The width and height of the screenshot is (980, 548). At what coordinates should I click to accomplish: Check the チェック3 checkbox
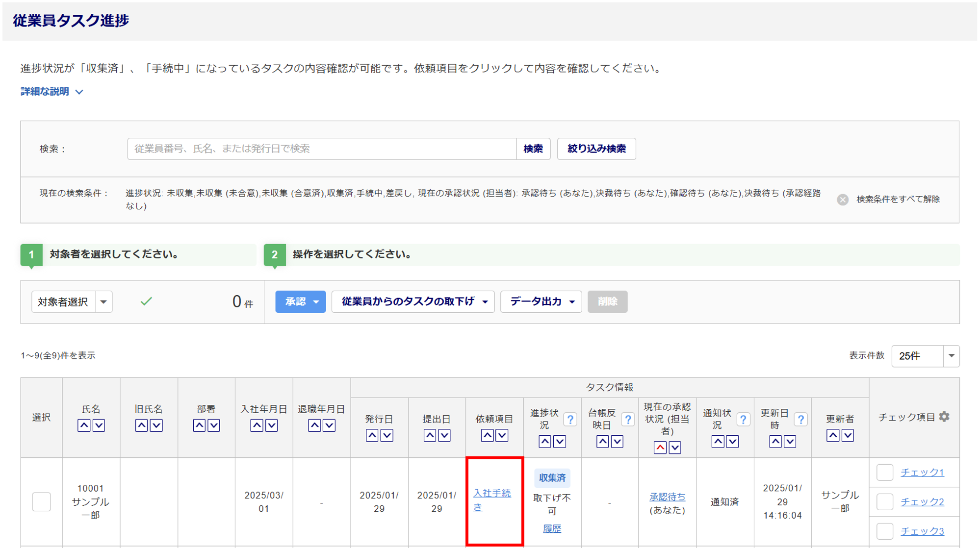[885, 531]
